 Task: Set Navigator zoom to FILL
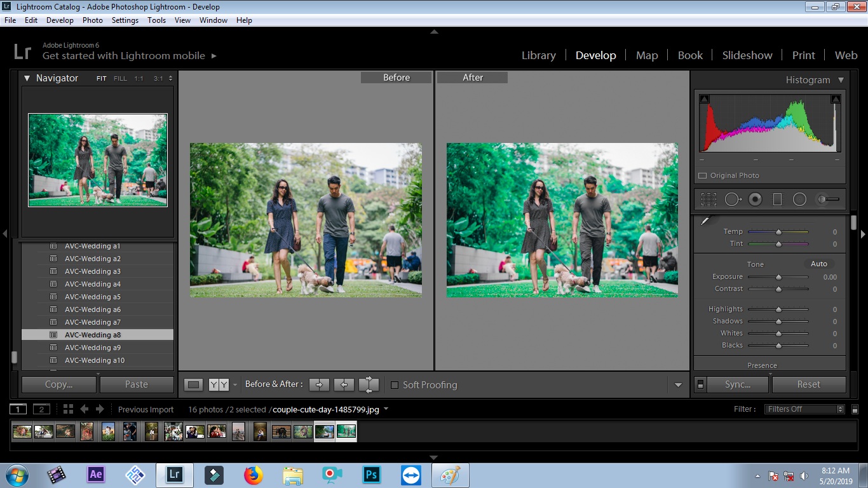tap(120, 79)
